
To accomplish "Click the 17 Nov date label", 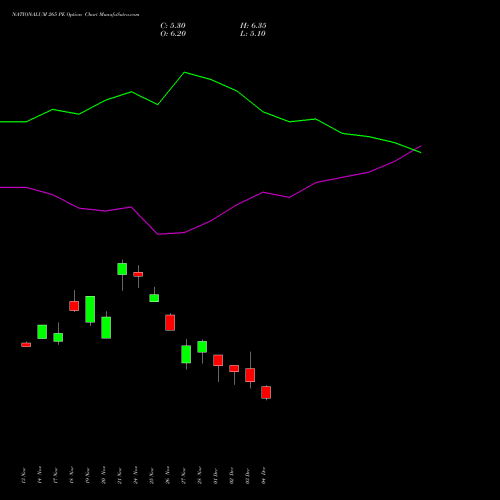I will pyautogui.click(x=56, y=475).
